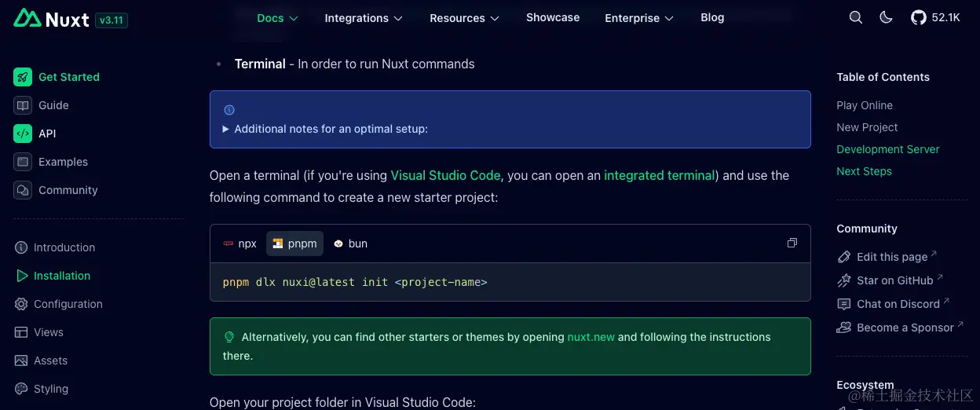
Task: Open the Get Started section
Action: 69,77
